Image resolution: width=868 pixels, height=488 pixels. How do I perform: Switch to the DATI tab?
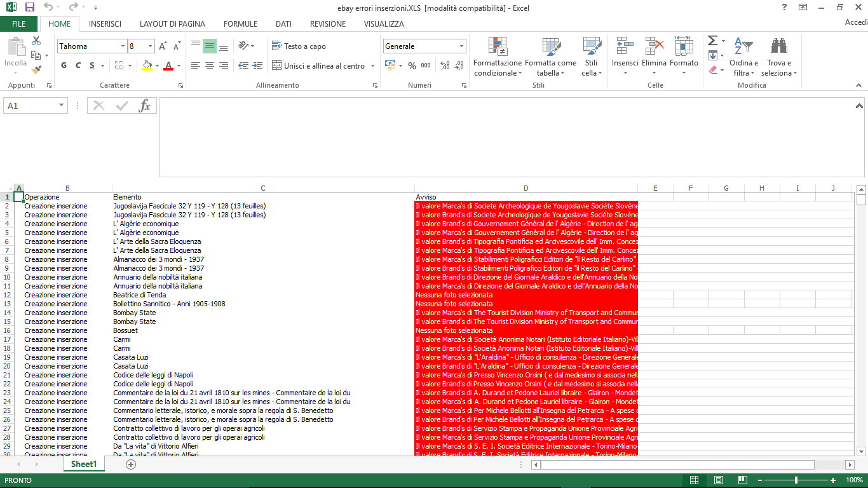point(283,24)
